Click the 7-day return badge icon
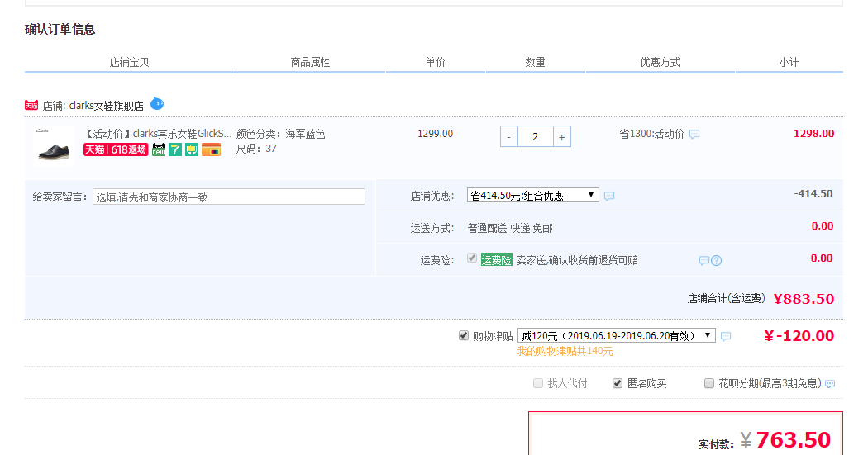This screenshot has height=455, width=868. (175, 149)
